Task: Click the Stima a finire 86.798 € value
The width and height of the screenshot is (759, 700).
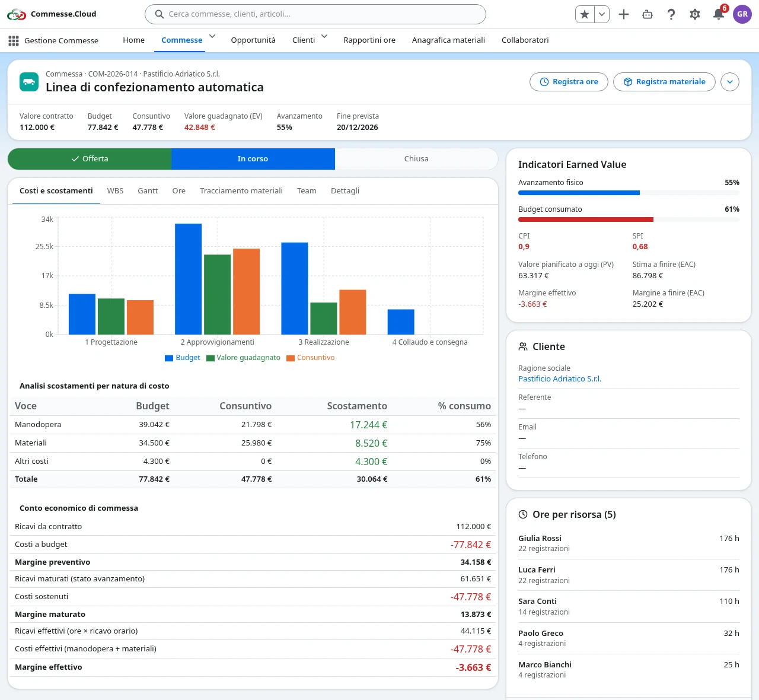Action: point(648,276)
